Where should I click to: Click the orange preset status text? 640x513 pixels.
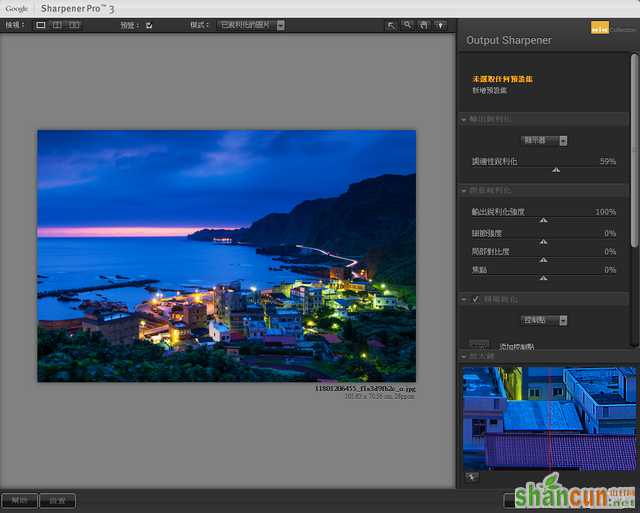502,79
